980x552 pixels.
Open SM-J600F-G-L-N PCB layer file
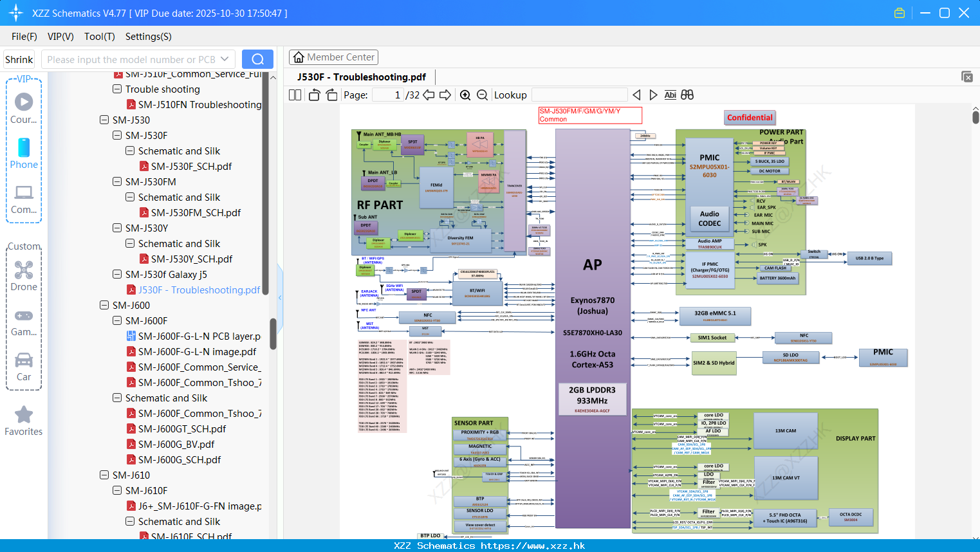tap(199, 336)
